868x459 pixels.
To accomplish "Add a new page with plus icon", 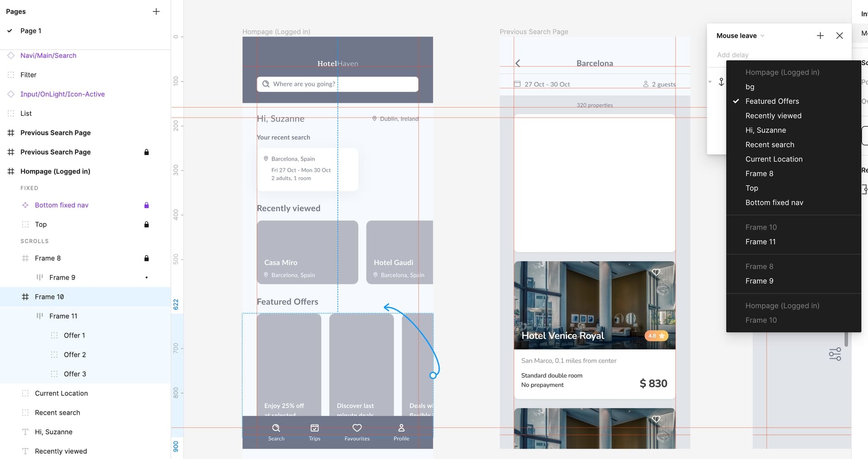I will tap(156, 11).
